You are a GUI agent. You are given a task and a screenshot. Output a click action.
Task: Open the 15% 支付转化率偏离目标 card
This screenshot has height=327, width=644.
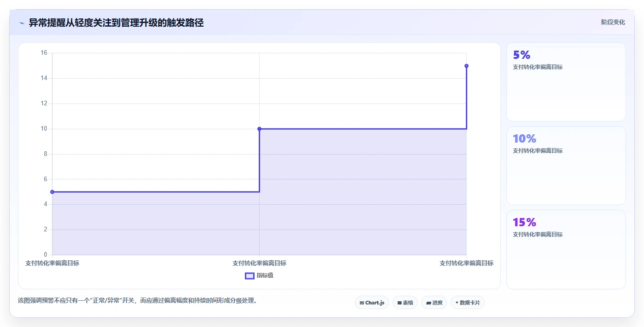click(566, 249)
